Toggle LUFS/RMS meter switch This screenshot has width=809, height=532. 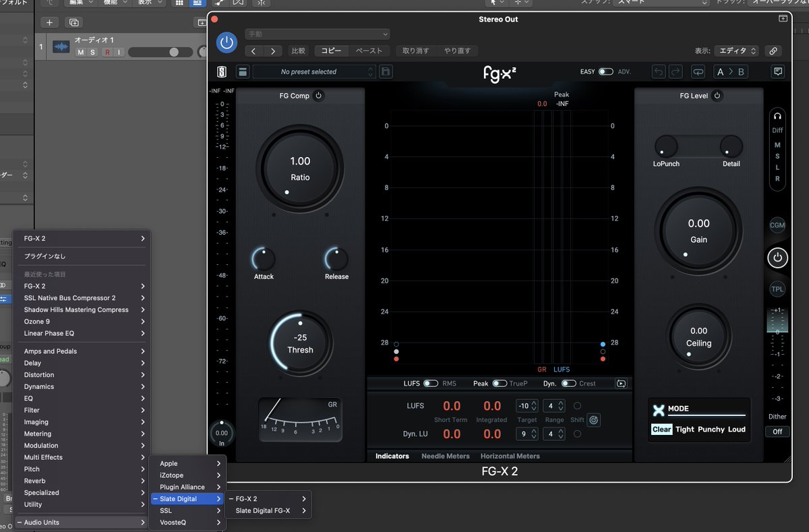pos(431,384)
